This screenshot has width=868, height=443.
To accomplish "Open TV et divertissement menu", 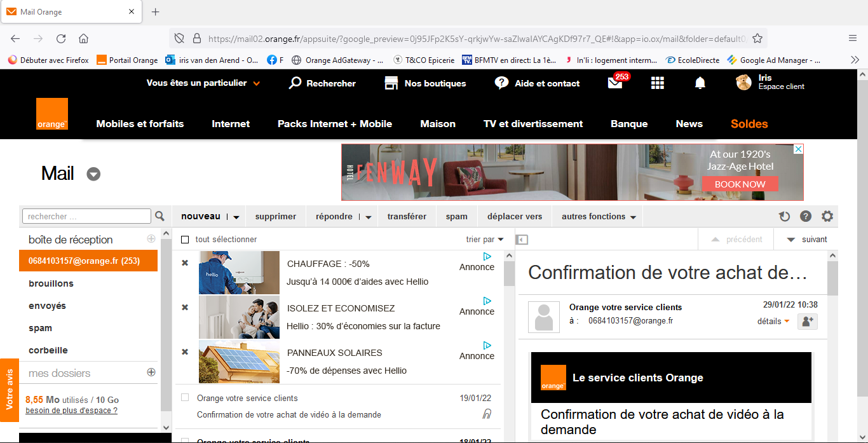I will [x=533, y=124].
